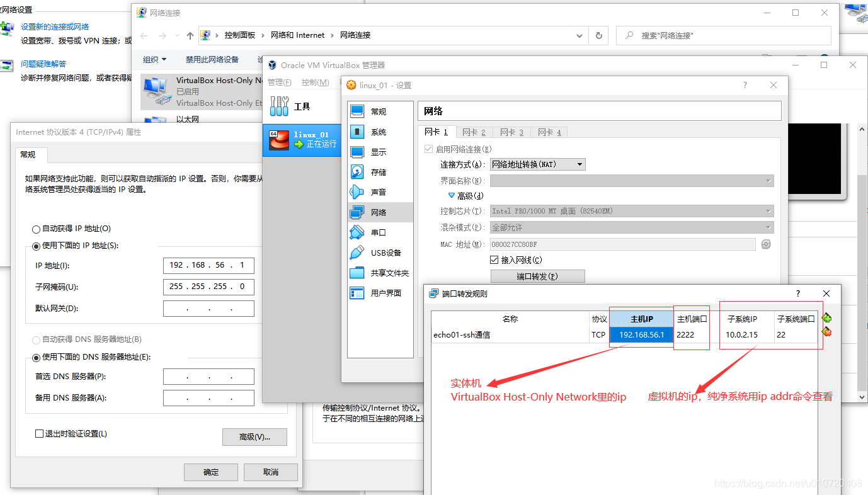Click the IP 地址 input field
The height and width of the screenshot is (495, 868).
(x=208, y=266)
